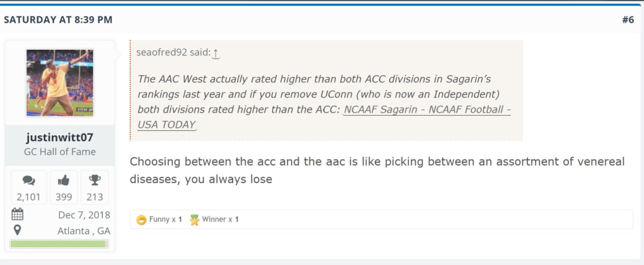The width and height of the screenshot is (644, 265).
Task: Open justinwitt07's avatar image
Action: coord(60,82)
